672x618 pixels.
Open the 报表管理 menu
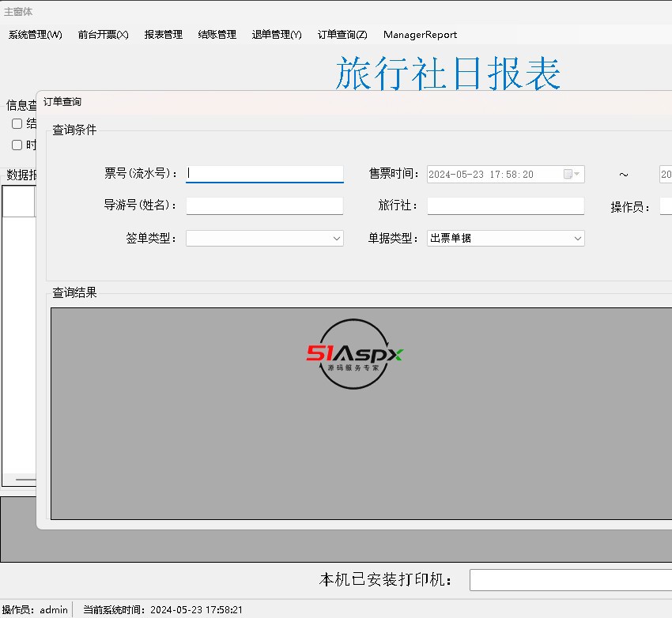pos(163,35)
